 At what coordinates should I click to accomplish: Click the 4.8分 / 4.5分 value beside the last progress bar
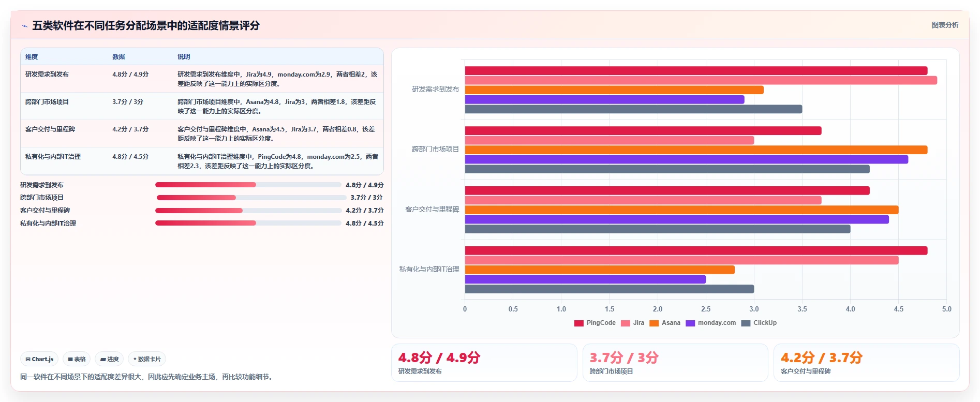click(x=365, y=224)
